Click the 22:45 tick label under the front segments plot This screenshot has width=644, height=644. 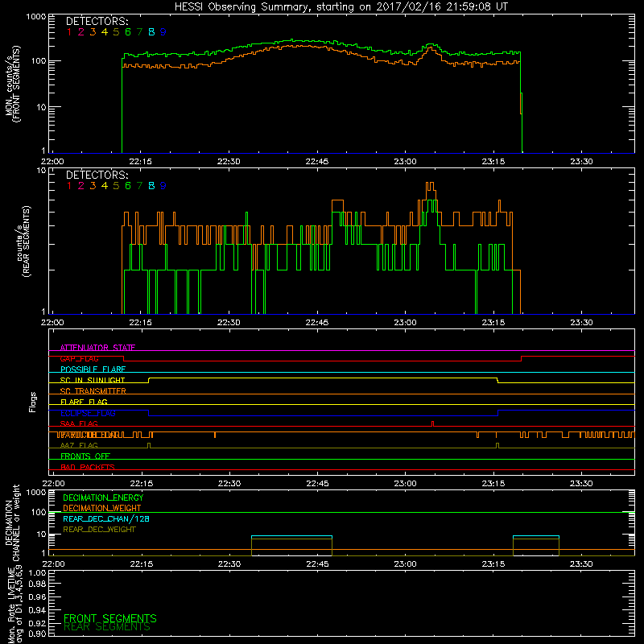(317, 162)
